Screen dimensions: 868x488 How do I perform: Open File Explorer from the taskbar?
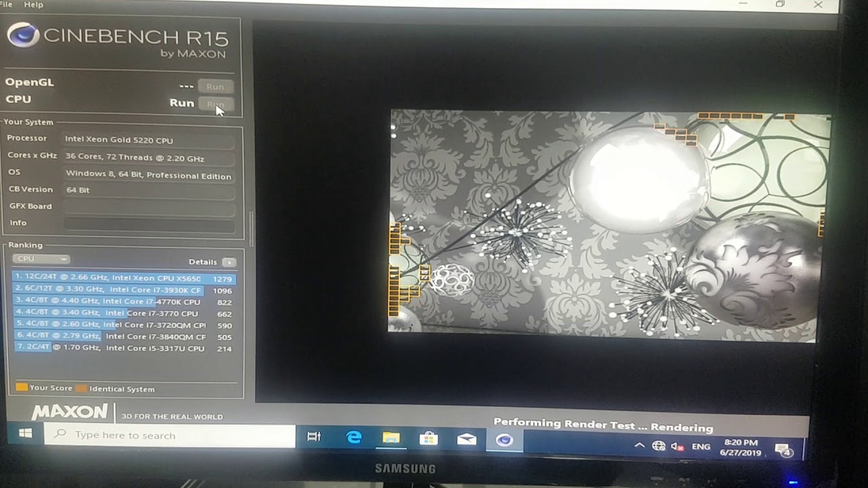(x=391, y=438)
